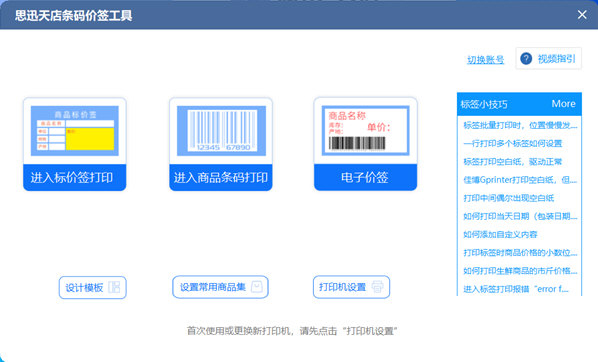Open 打印机设置 button
This screenshot has height=362, width=598.
click(x=351, y=287)
